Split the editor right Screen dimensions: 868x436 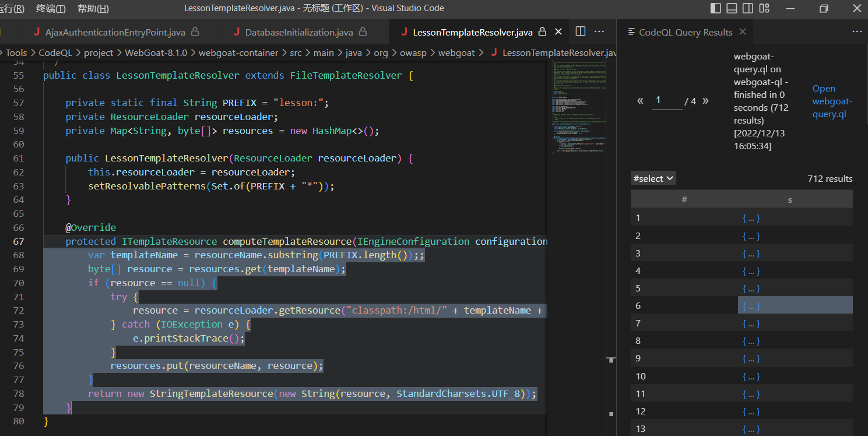point(581,31)
